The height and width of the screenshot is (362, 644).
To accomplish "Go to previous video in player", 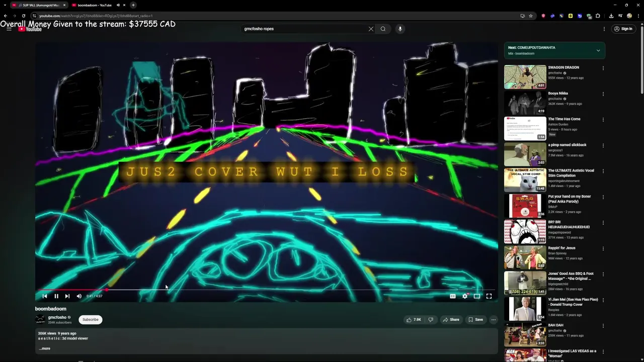I will coord(44,296).
